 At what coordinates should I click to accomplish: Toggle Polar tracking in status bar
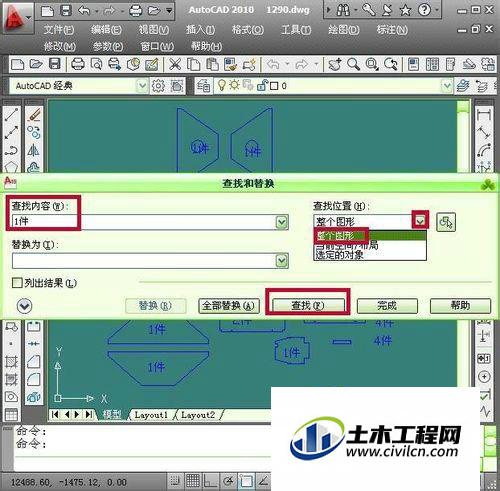(x=229, y=481)
